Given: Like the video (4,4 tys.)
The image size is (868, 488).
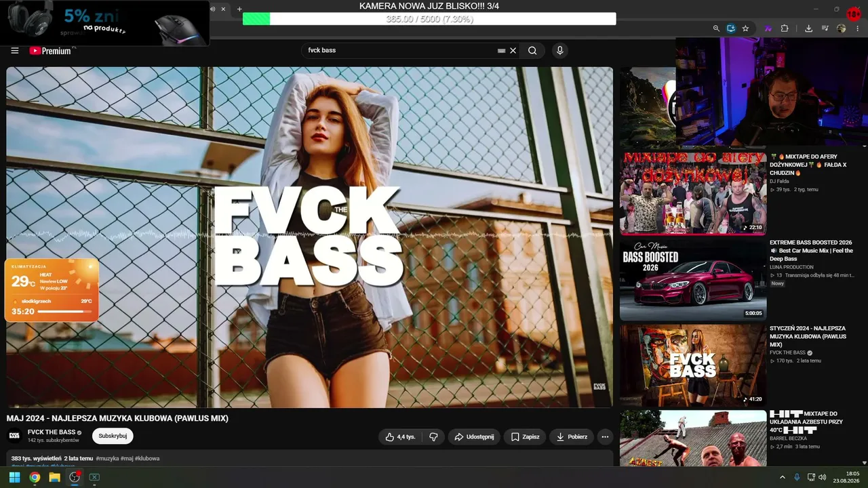Looking at the screenshot, I should (400, 437).
